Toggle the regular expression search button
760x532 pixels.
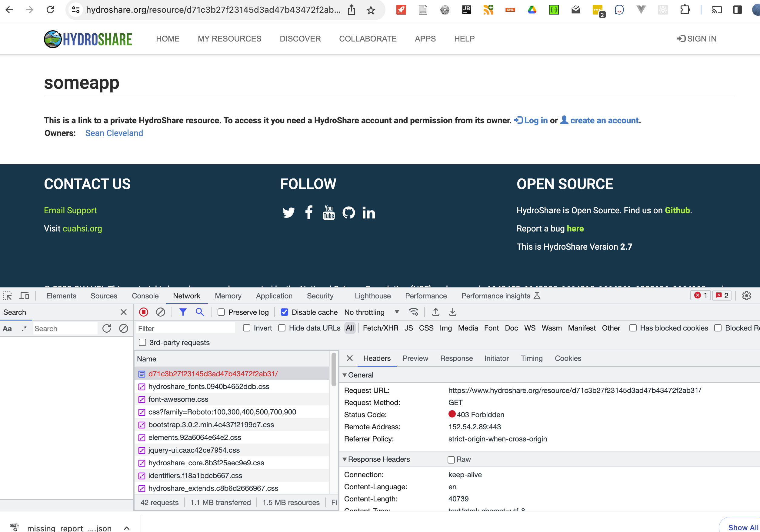[x=24, y=328]
